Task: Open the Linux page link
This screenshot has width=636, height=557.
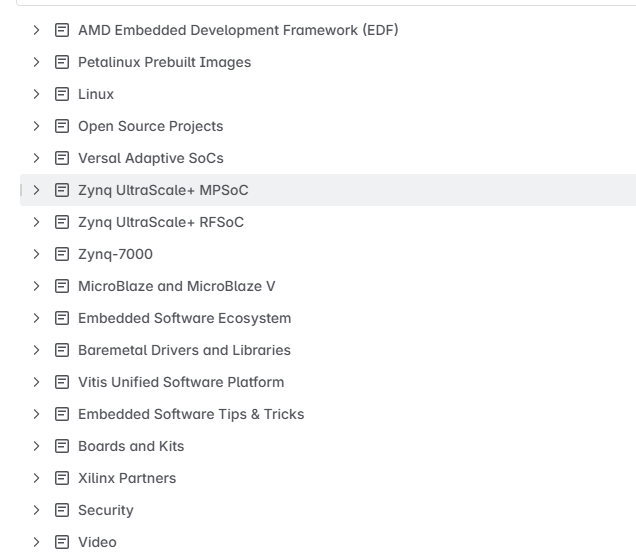Action: click(96, 94)
